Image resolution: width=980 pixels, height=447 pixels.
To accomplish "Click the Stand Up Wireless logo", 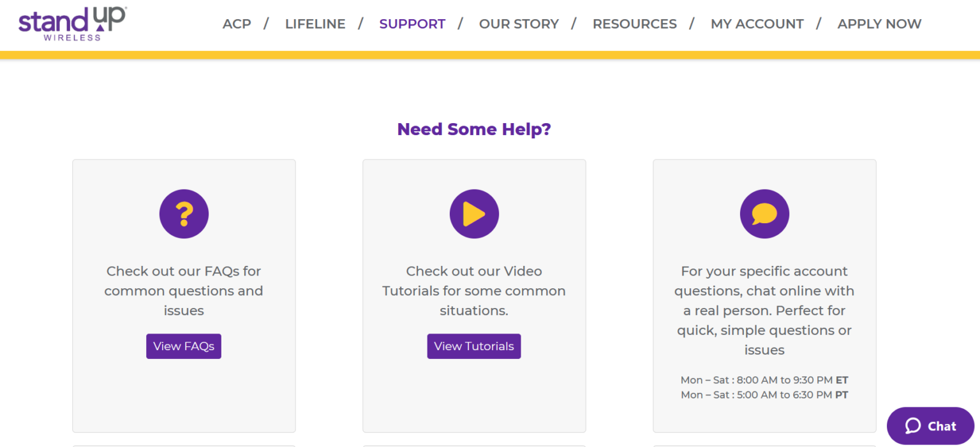I will point(72,24).
